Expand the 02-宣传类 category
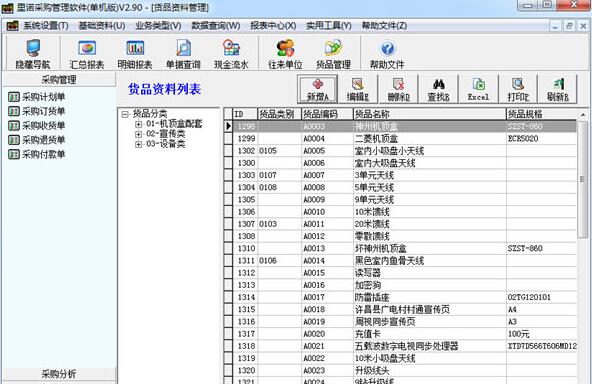Screen dimensions: 592x384 [x=139, y=134]
